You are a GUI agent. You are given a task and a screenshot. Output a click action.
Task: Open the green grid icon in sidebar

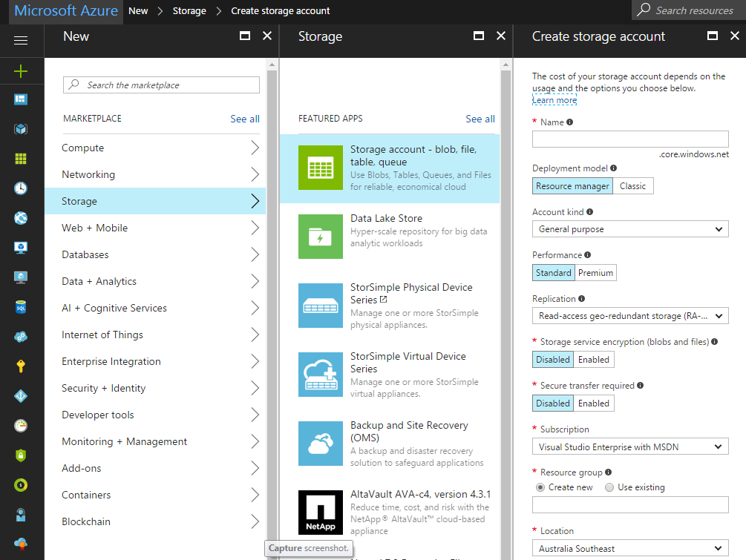tap(21, 159)
